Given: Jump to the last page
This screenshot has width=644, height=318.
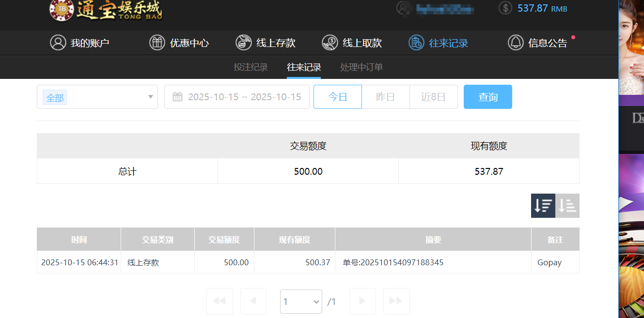Looking at the screenshot, I should click(396, 301).
